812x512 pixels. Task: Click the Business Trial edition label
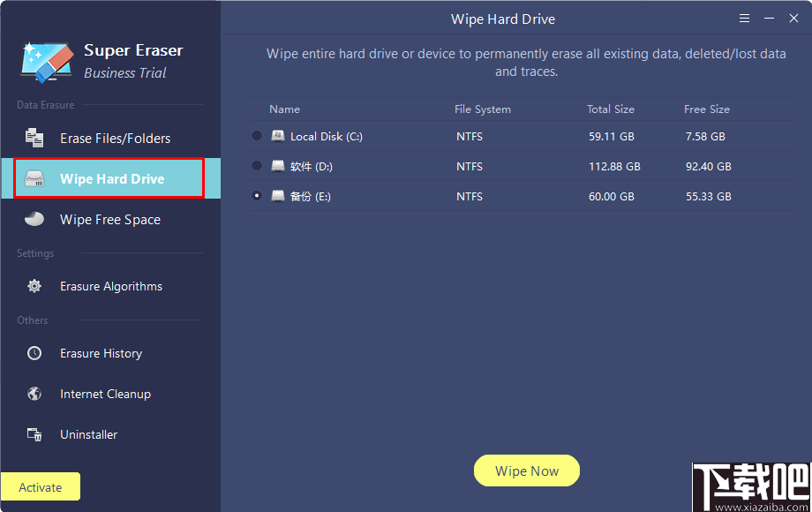[x=124, y=73]
